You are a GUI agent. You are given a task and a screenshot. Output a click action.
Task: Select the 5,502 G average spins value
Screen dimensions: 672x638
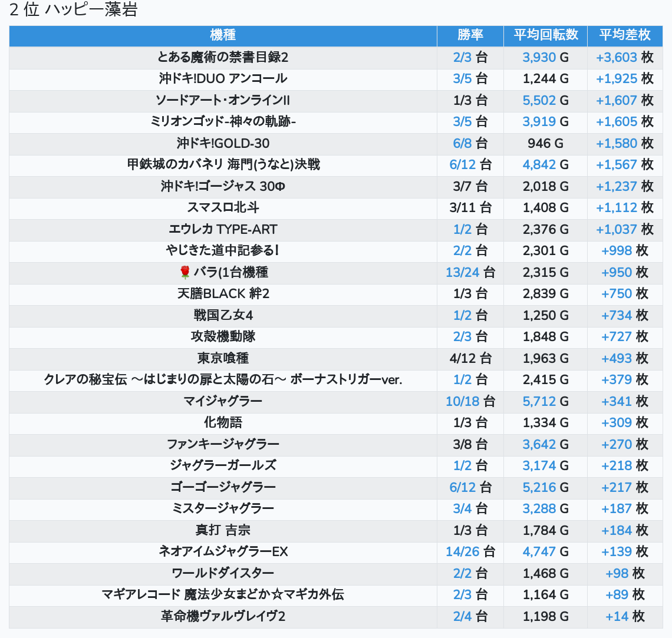546,100
